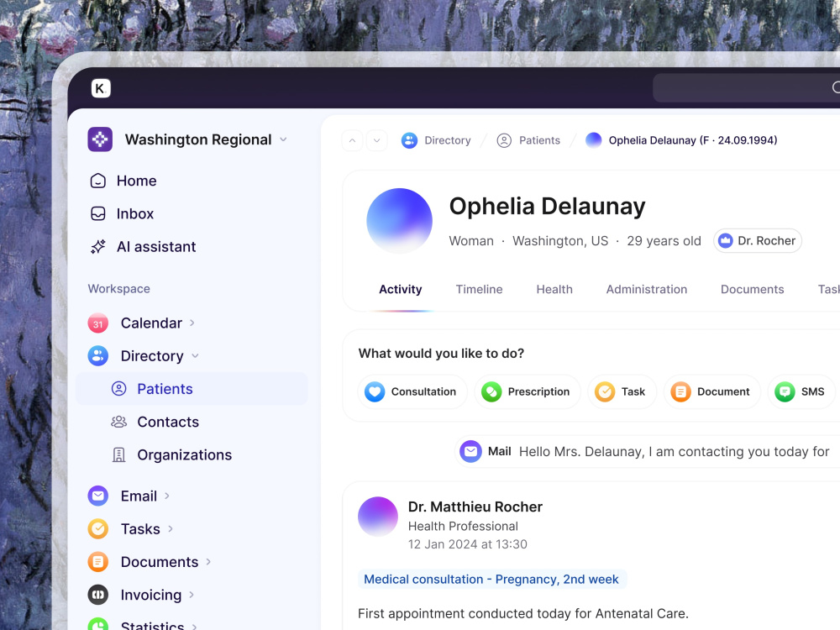
Task: Click the Patients breadcrumb person icon
Action: [x=504, y=140]
